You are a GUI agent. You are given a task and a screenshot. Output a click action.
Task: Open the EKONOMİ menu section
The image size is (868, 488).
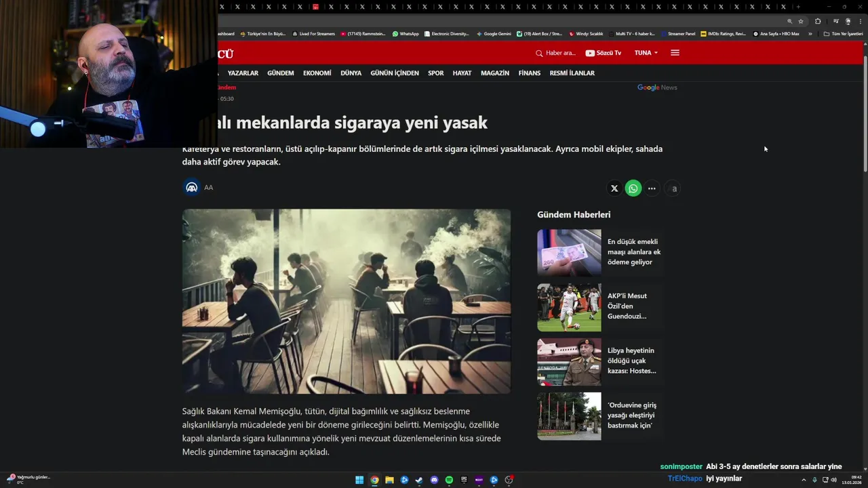[317, 73]
